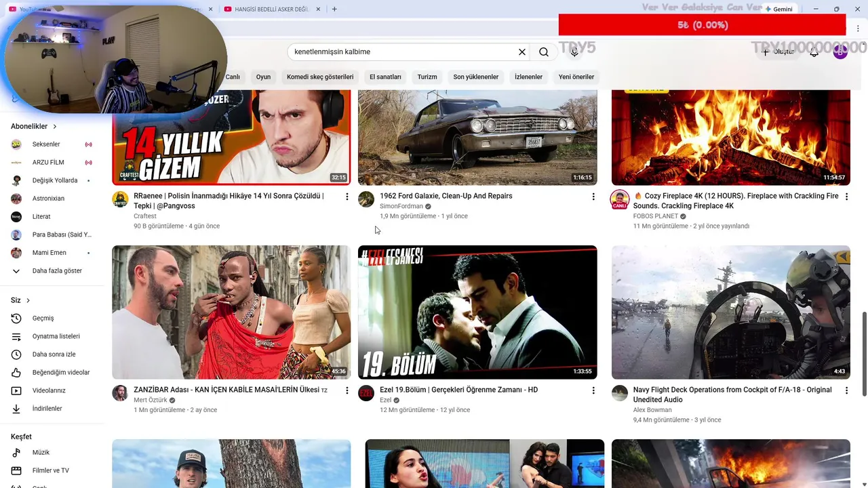
Task: Open Müzik in the Keşfet section
Action: (x=52, y=452)
